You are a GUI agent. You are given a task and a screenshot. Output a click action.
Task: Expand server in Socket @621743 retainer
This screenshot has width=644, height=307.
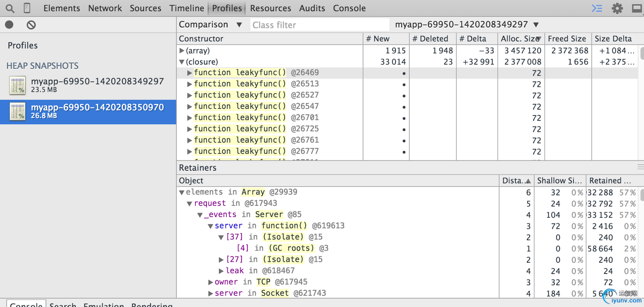click(x=211, y=294)
